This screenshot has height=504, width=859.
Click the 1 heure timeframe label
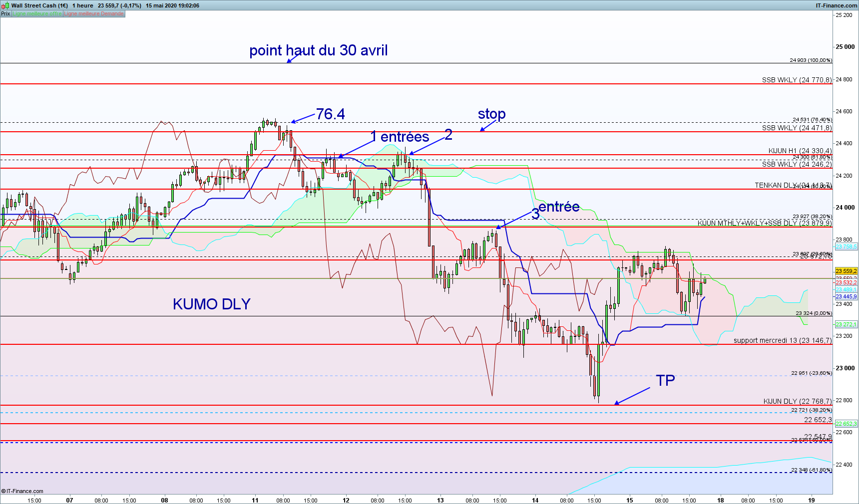coord(83,5)
